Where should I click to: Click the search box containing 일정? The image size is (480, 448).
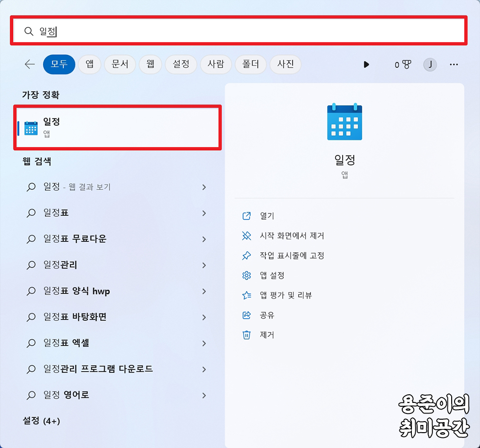point(239,31)
